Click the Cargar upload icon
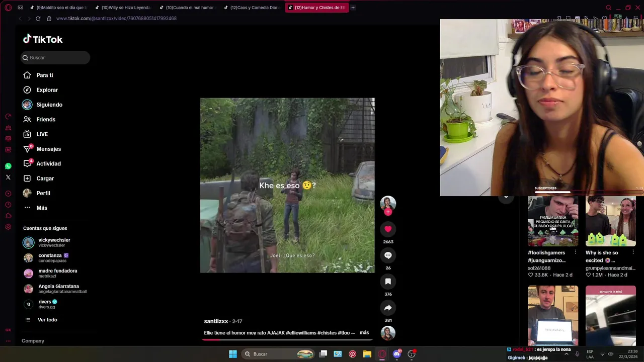The width and height of the screenshot is (644, 362). (x=27, y=178)
